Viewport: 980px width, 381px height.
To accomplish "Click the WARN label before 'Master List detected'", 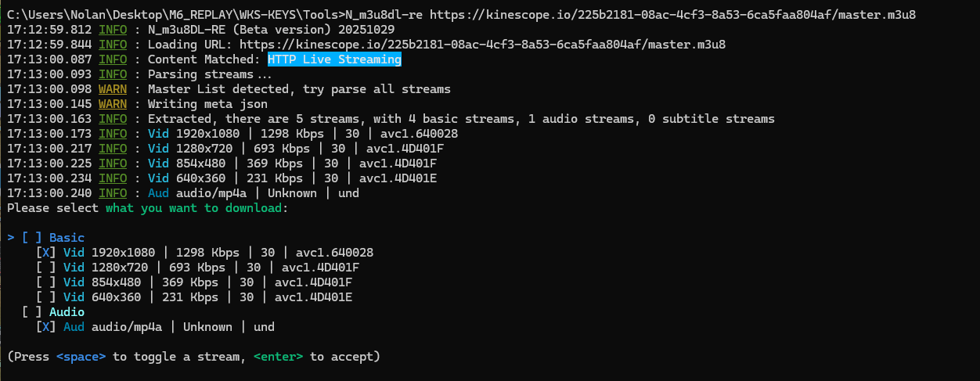I will click(x=113, y=89).
